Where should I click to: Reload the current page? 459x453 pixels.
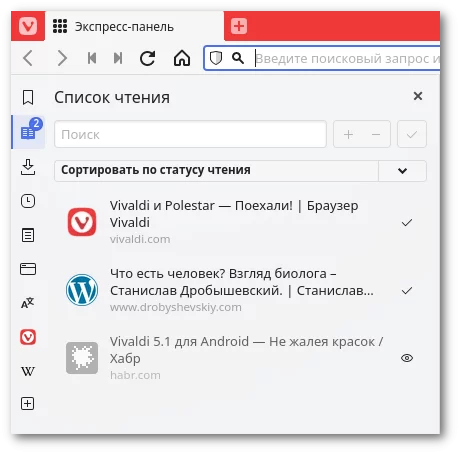[147, 58]
